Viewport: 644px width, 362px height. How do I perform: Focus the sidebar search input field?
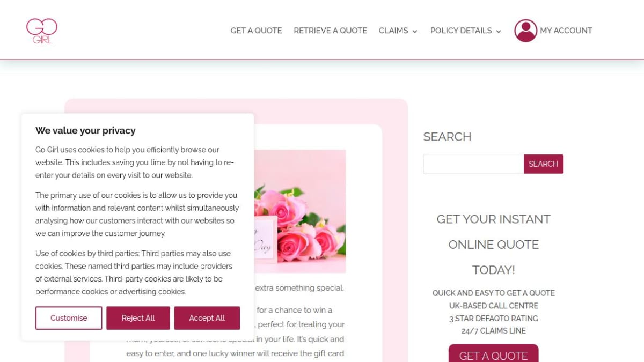point(473,164)
